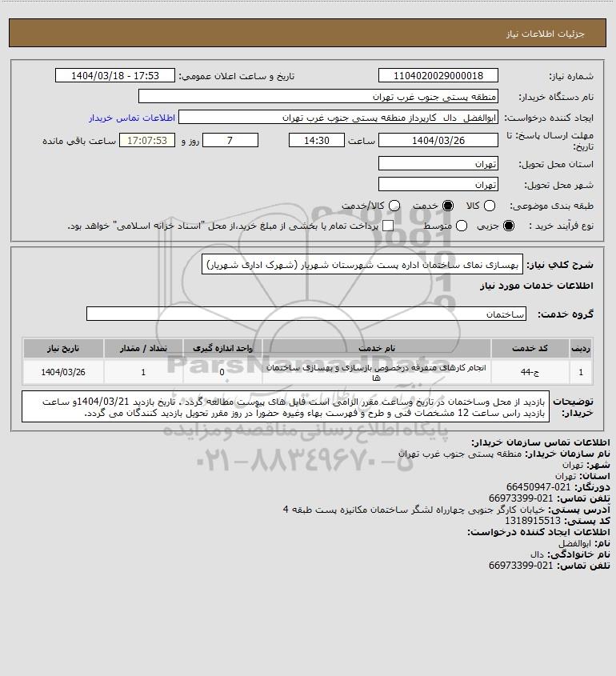Screen dimensions: 616x676
Task: Click the کد خدمت column header
Action: point(530,348)
